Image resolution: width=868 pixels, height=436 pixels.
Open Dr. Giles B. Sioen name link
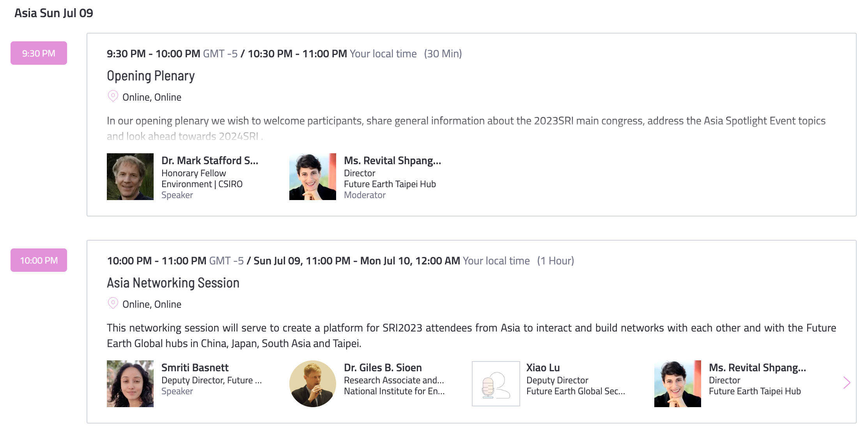[383, 368]
